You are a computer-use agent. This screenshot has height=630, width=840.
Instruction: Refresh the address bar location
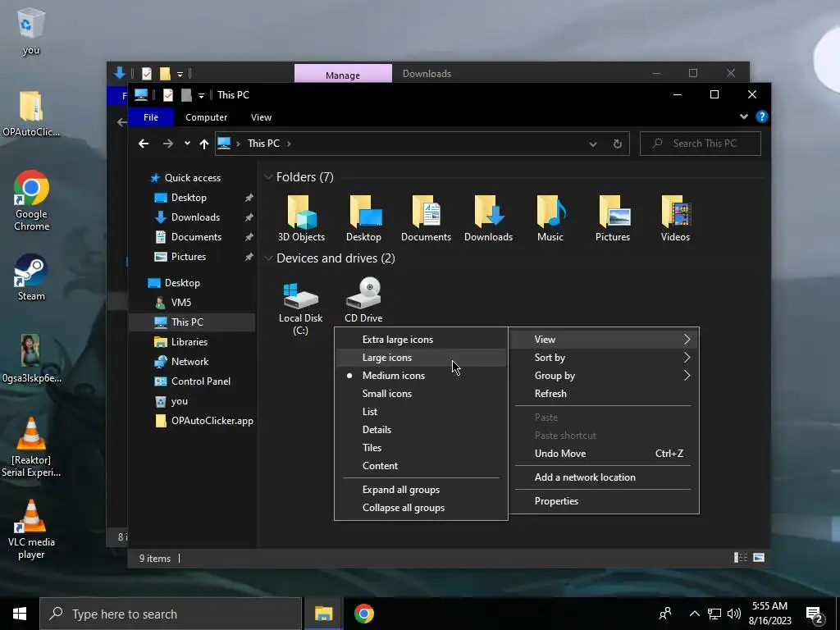point(617,144)
